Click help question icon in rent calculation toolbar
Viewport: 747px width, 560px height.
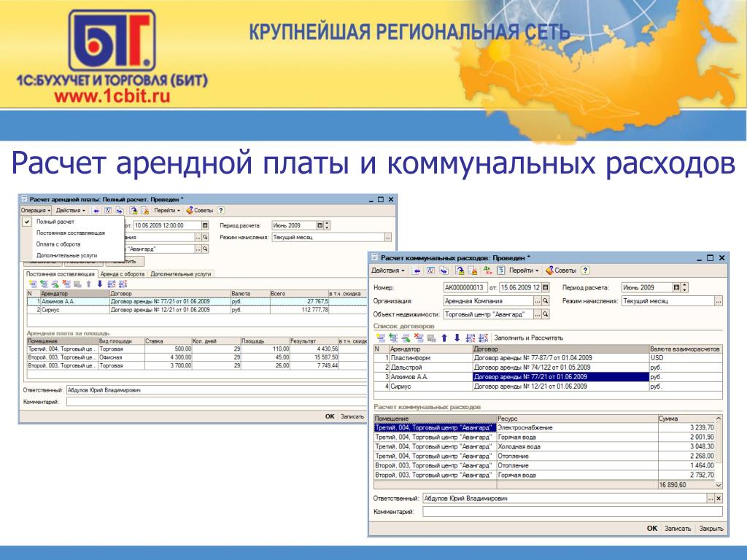point(221,211)
